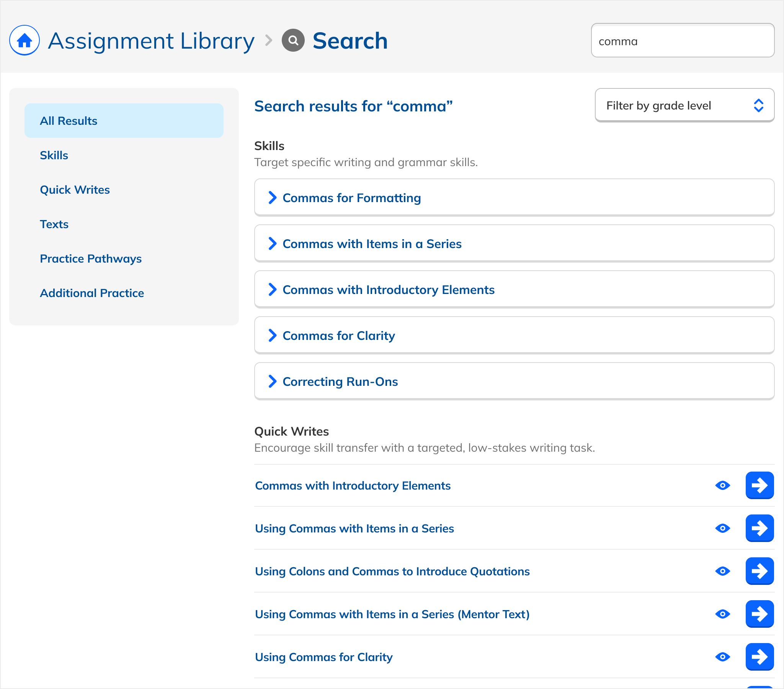784x689 pixels.
Task: Click the search field containing 'comma'
Action: point(682,41)
